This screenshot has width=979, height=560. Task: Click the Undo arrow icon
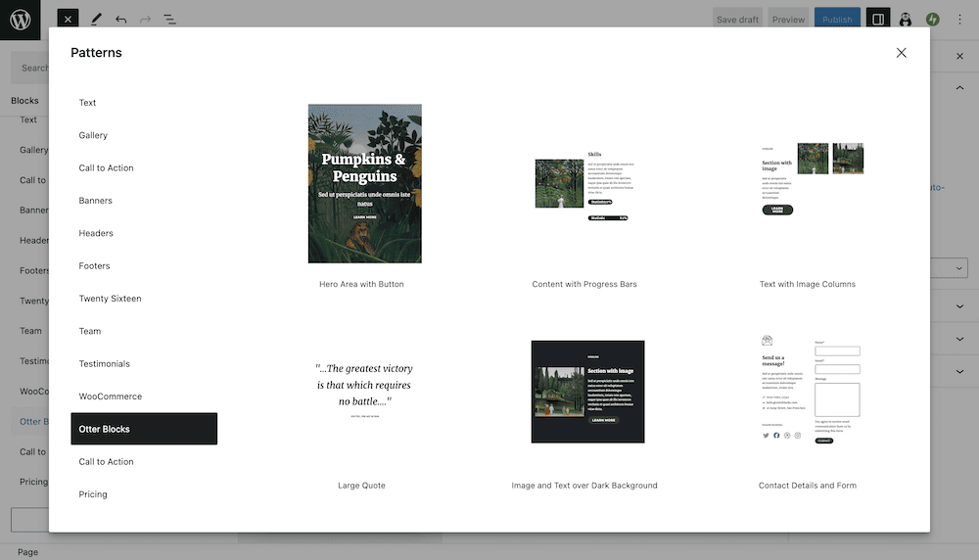(x=120, y=20)
